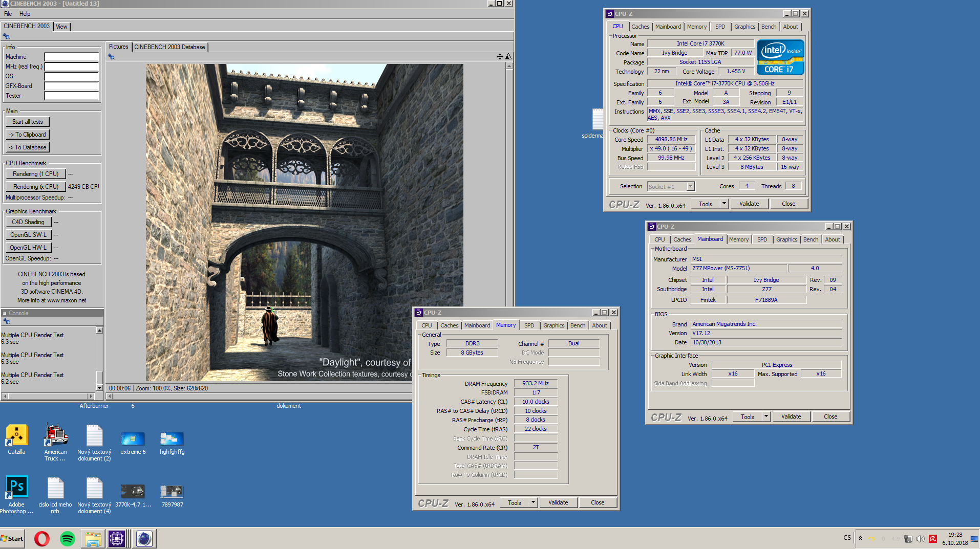Run the OpenGL HW-L benchmark

pyautogui.click(x=28, y=248)
